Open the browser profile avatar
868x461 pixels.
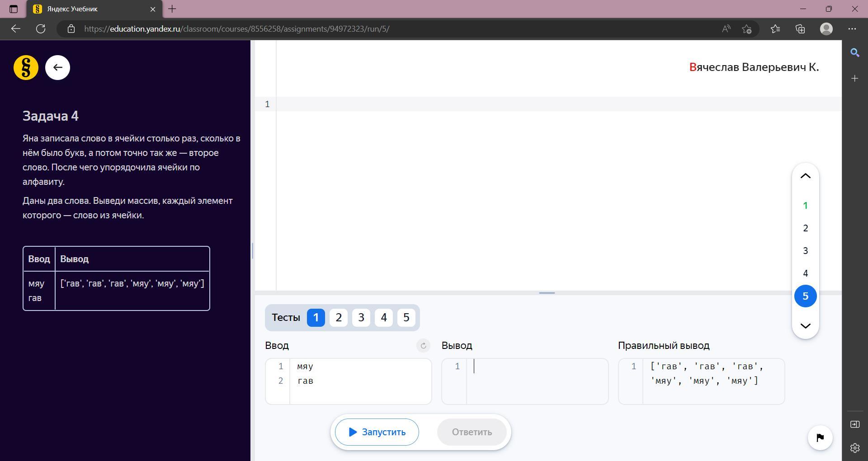(x=826, y=29)
